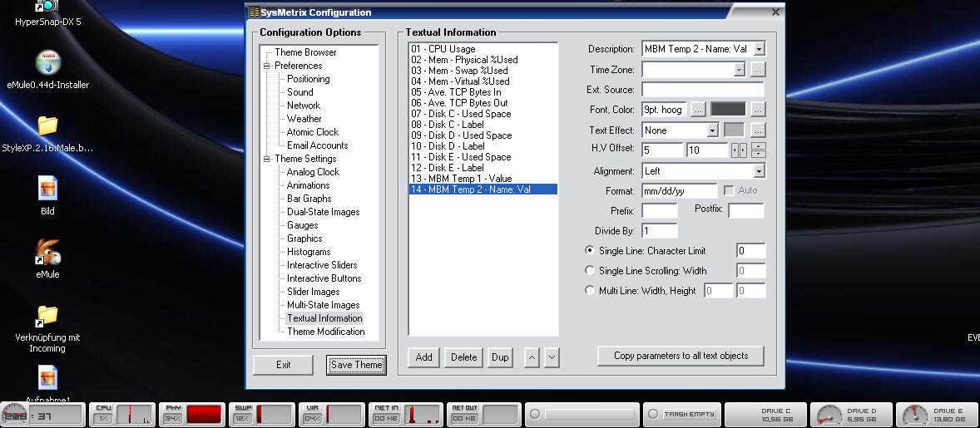Toggle the Auto format checkbox
Viewport: 980px width, 428px height.
[729, 190]
